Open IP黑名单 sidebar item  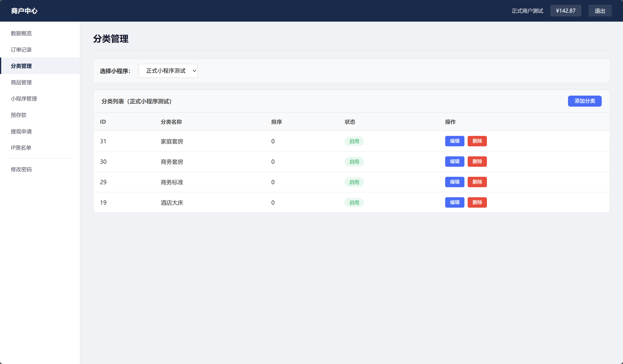(x=40, y=148)
